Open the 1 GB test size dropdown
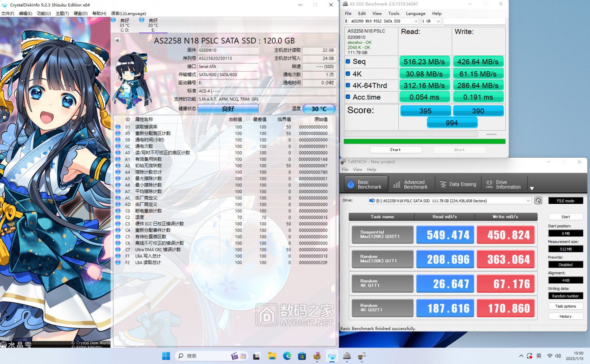Screen dimensions: 590x364 (x=431, y=21)
